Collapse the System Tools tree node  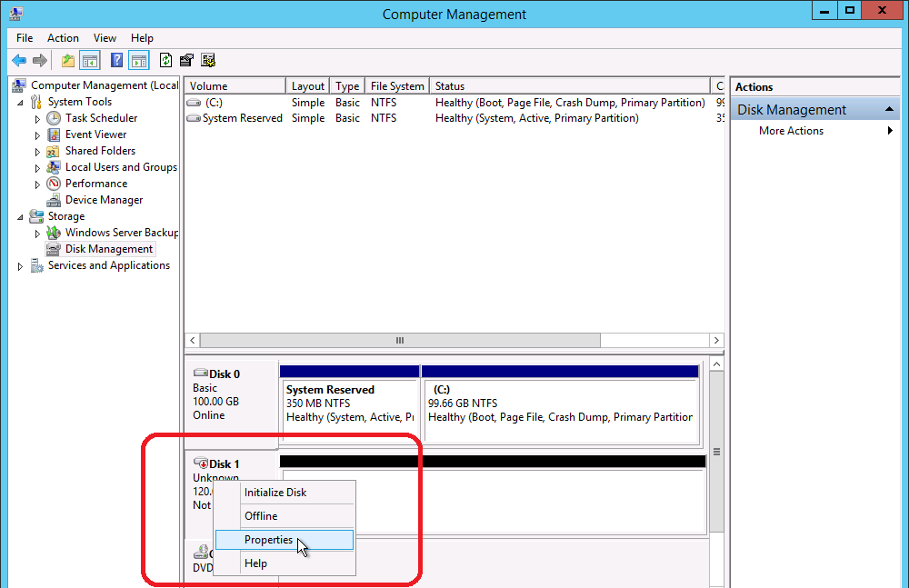[x=21, y=102]
